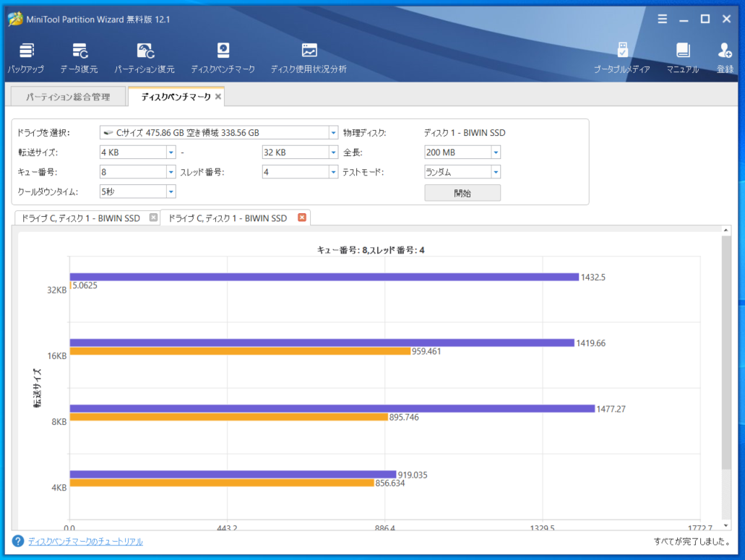Close the active BIWIN SSD result tab
The width and height of the screenshot is (745, 560).
tap(301, 217)
